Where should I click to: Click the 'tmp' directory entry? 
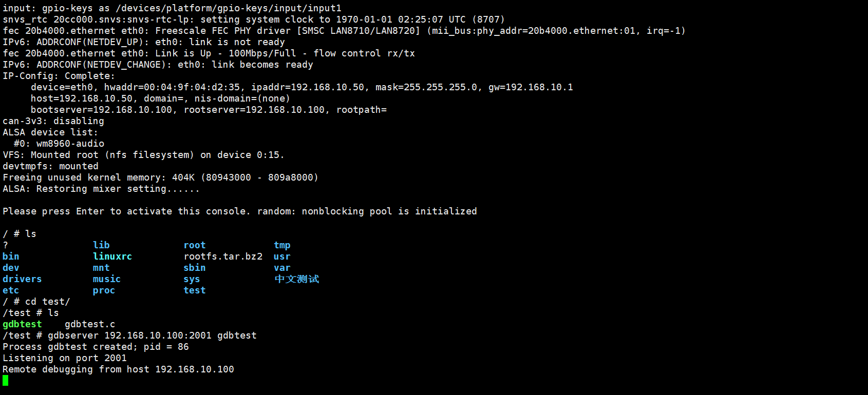point(282,245)
